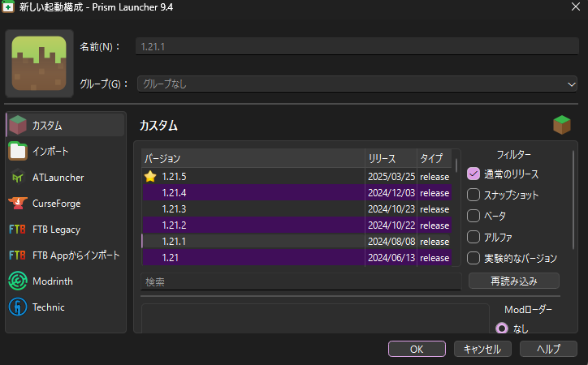588x365 pixels.
Task: Switch to ATLauncher source
Action: [x=66, y=177]
